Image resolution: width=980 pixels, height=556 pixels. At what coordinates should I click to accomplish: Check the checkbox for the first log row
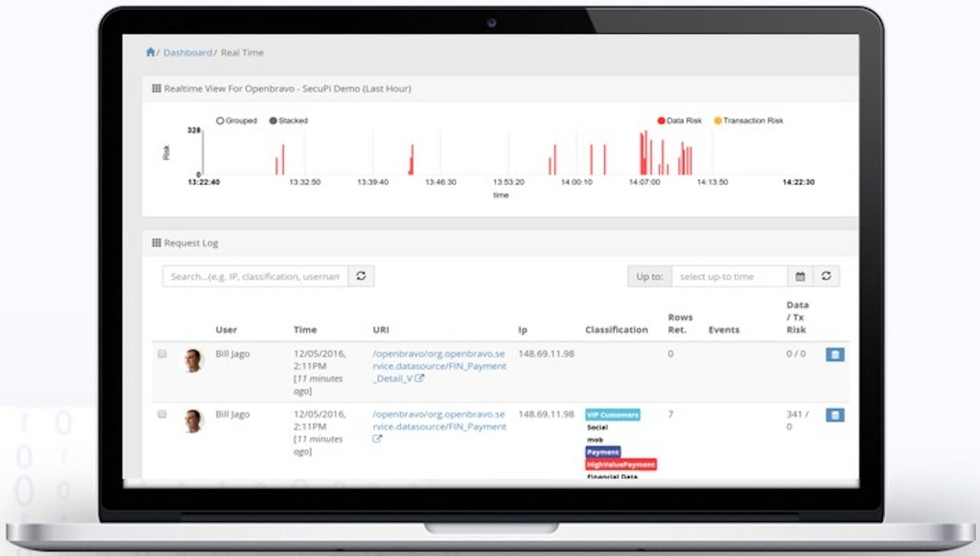162,354
